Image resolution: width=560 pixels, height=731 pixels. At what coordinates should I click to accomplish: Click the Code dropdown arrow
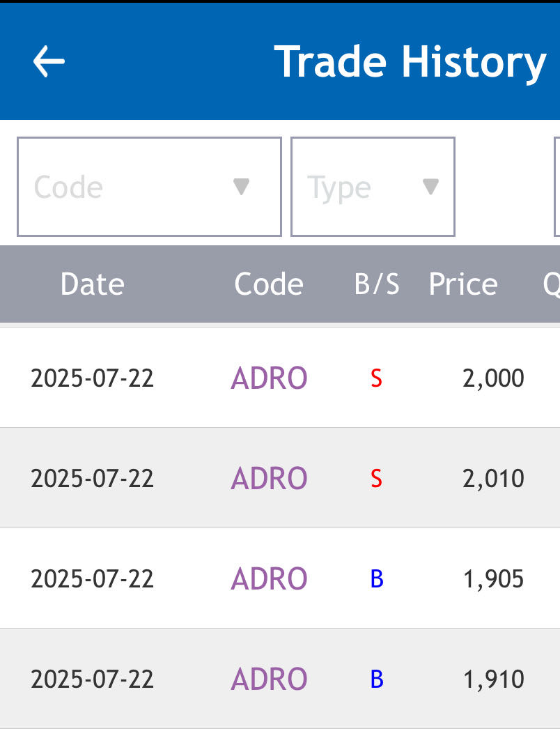(241, 187)
